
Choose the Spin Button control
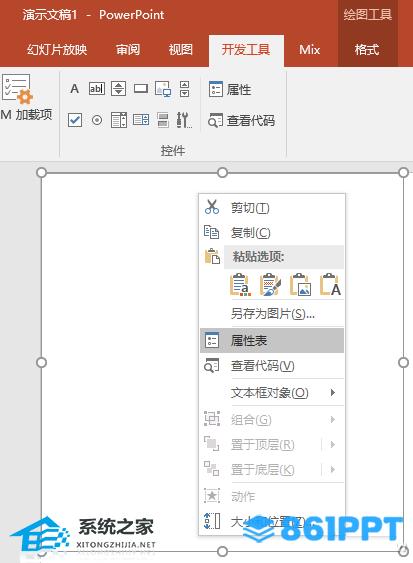coord(119,89)
